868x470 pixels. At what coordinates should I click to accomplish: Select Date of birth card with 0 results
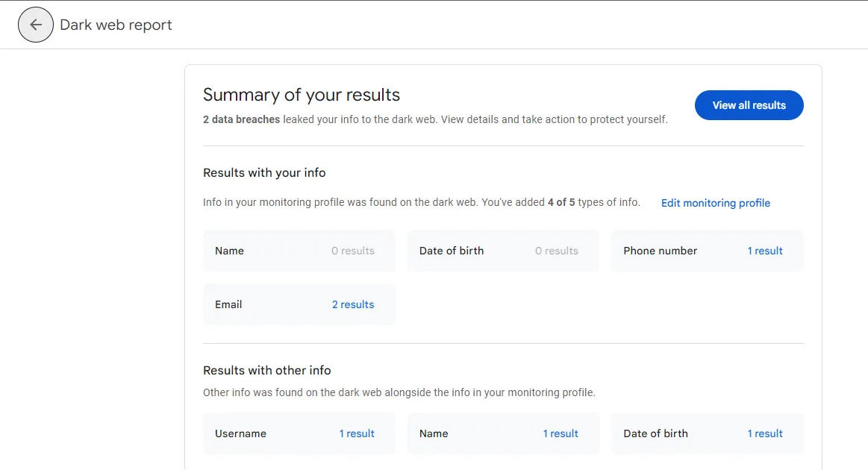[x=502, y=251]
